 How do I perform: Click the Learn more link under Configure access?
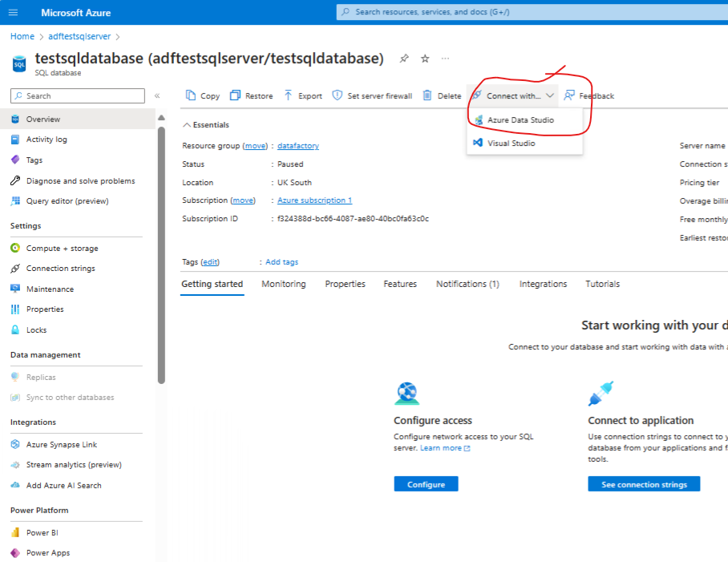click(x=445, y=448)
